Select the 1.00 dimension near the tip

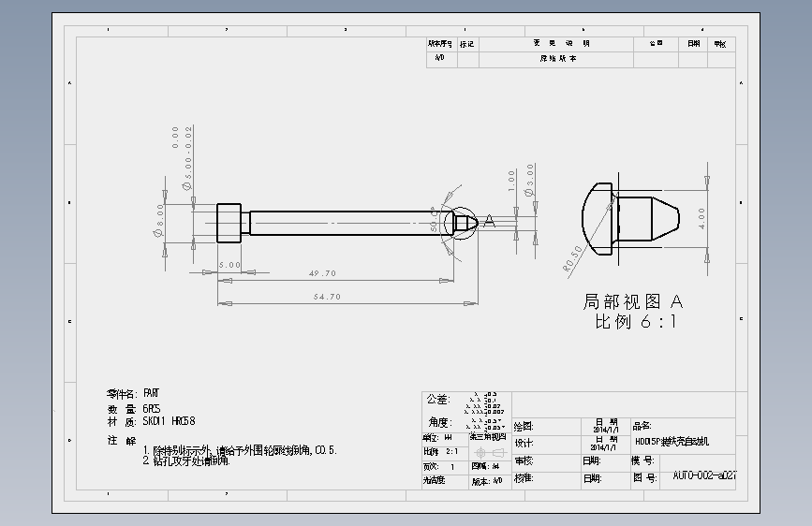pos(511,181)
